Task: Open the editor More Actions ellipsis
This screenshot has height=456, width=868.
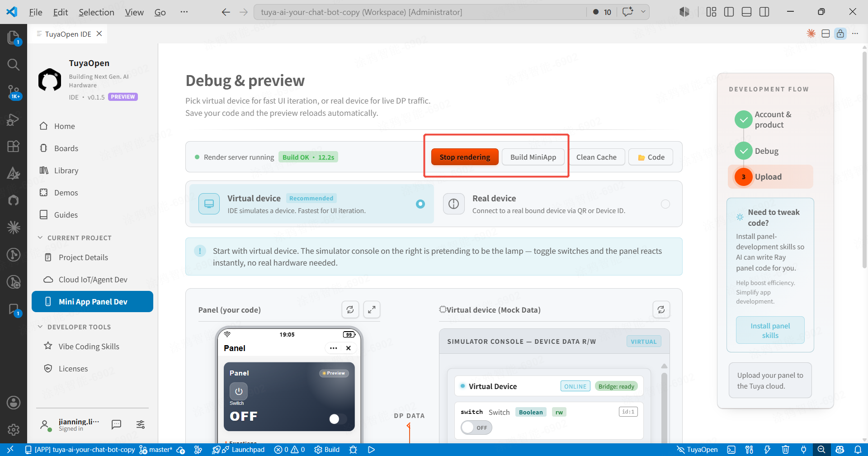Action: (855, 33)
